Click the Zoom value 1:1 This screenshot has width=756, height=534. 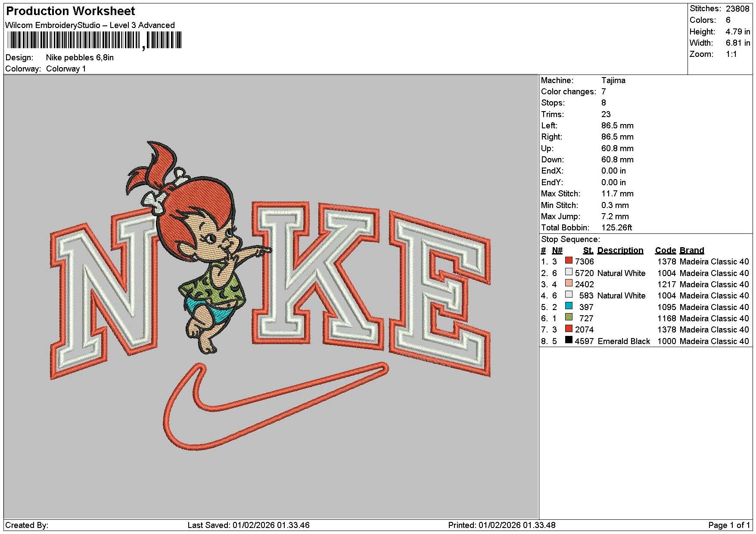pos(731,54)
